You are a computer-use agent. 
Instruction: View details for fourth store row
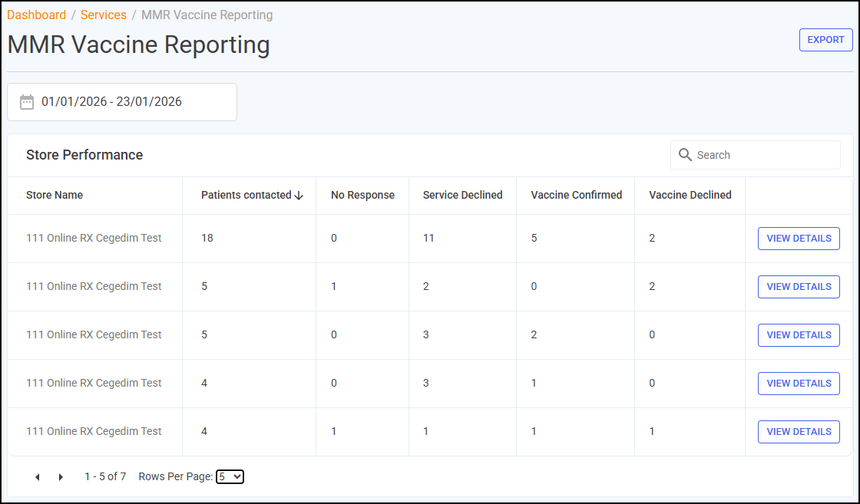pos(799,383)
